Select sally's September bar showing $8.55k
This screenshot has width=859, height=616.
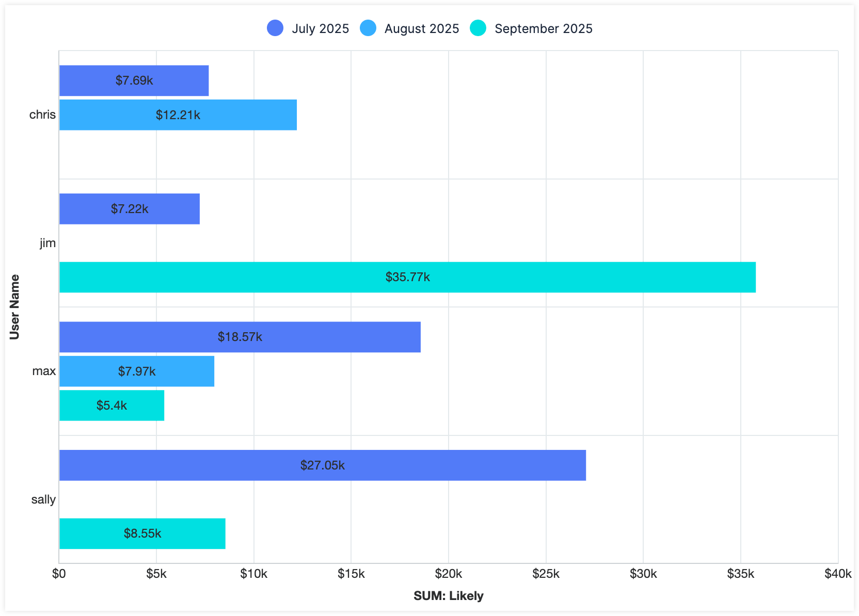click(x=142, y=533)
